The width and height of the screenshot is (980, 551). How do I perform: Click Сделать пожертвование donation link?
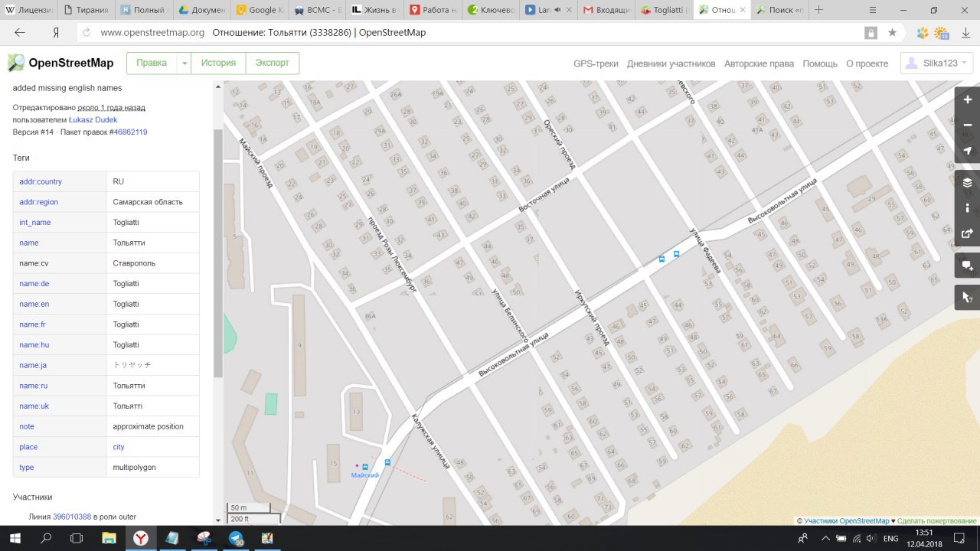click(936, 520)
